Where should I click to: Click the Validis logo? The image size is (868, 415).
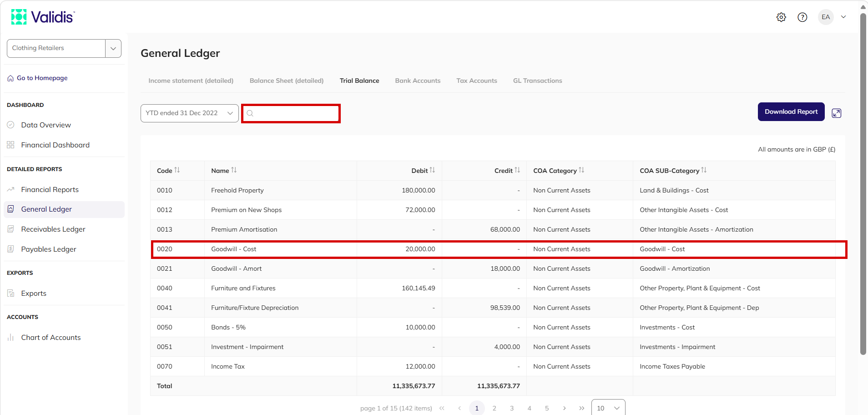[43, 17]
